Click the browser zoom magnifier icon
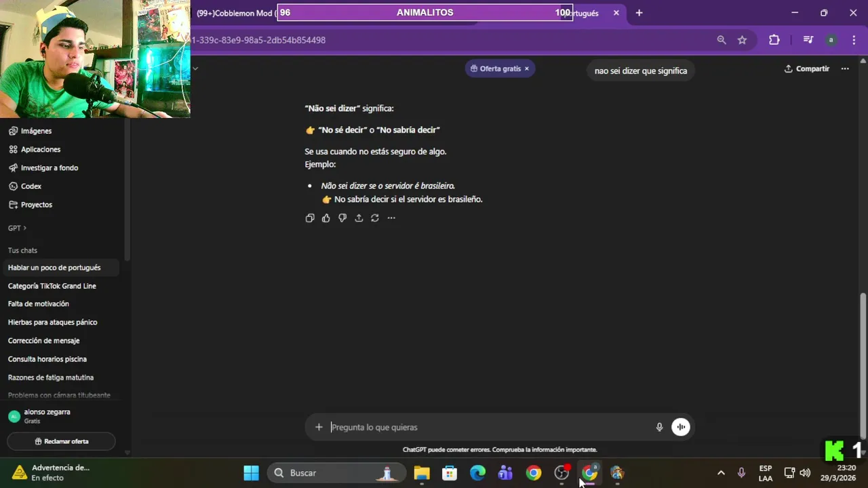This screenshot has height=488, width=868. click(x=722, y=40)
